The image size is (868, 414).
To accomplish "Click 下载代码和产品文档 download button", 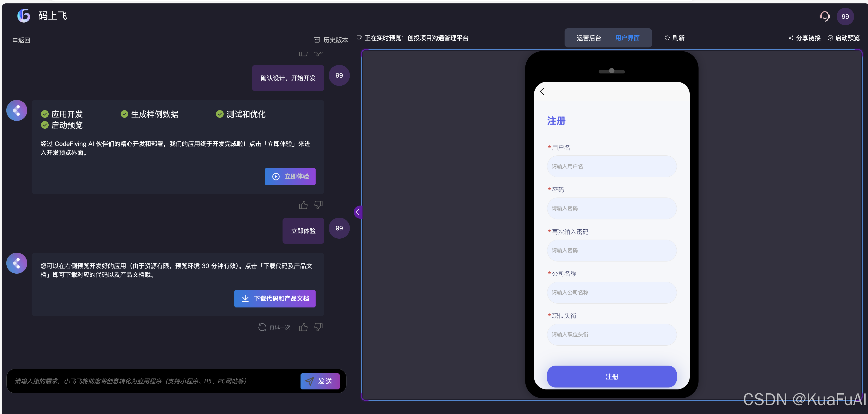I will (275, 298).
